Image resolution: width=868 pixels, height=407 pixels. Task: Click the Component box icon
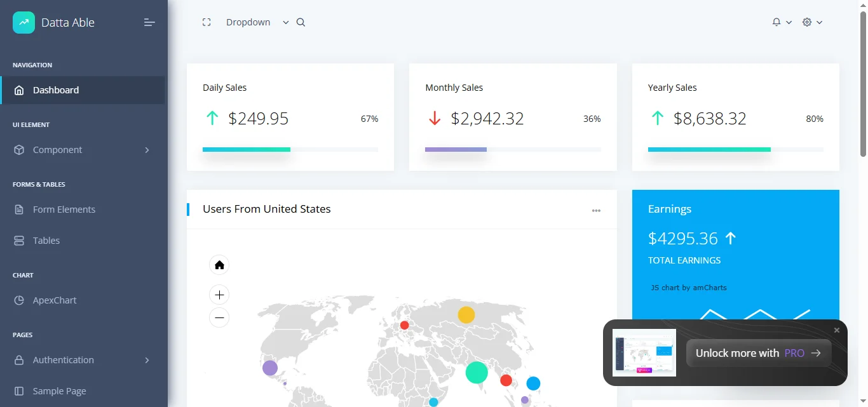20,150
